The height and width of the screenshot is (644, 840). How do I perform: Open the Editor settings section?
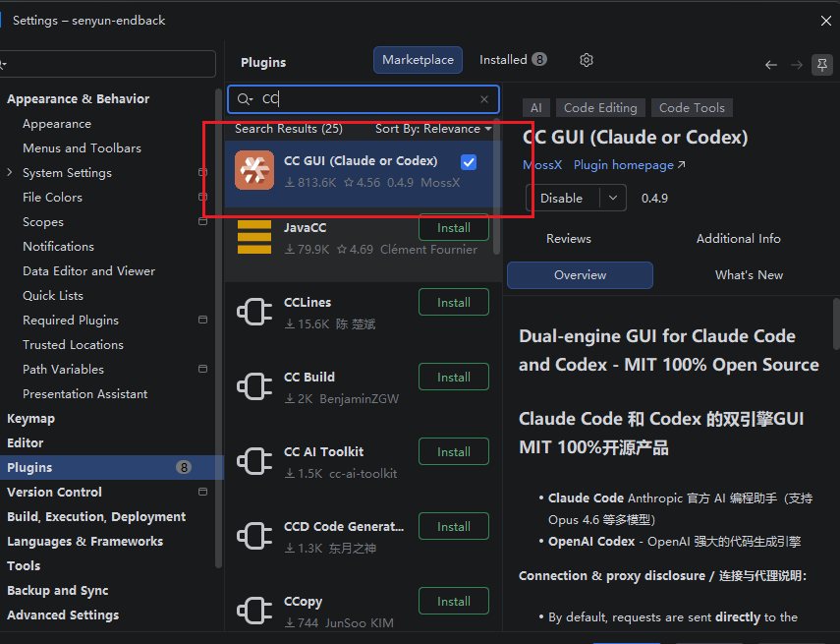(x=26, y=442)
